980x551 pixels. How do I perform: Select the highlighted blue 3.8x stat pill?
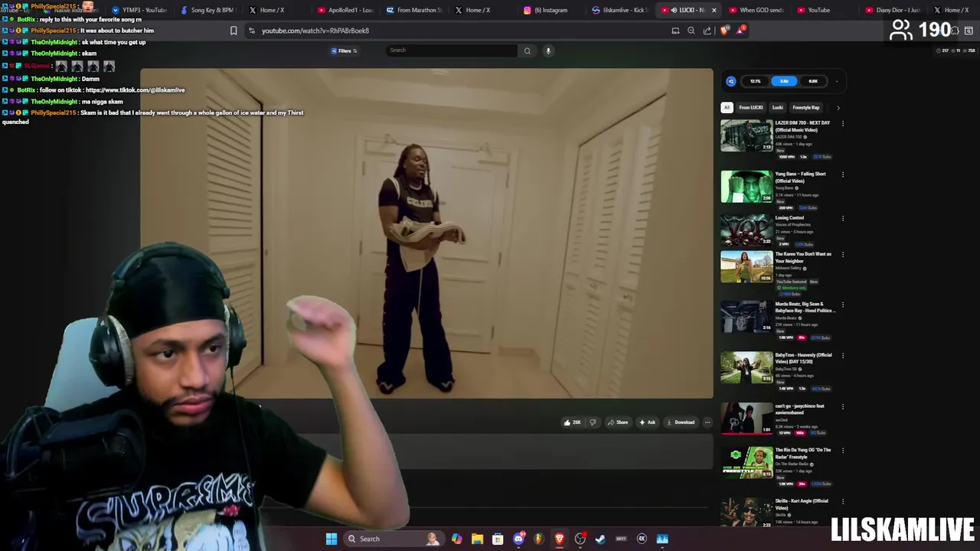pos(784,81)
